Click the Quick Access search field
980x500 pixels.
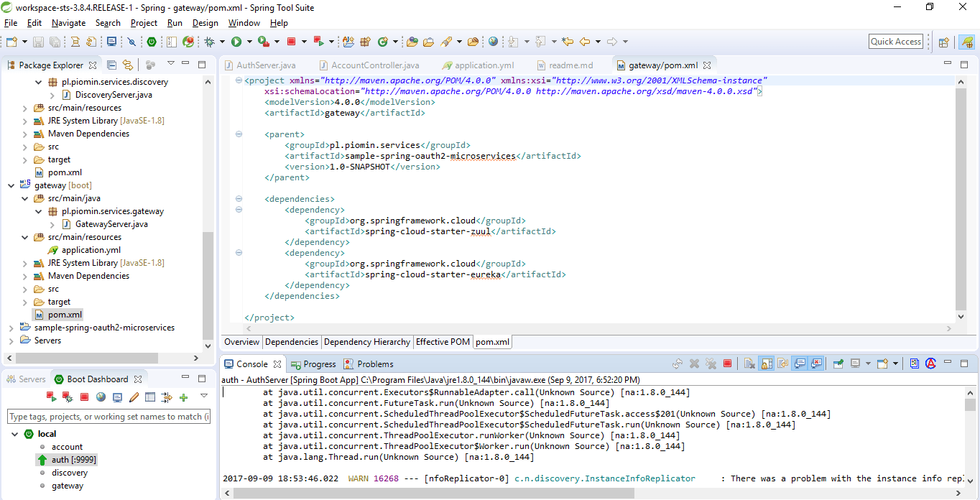896,42
